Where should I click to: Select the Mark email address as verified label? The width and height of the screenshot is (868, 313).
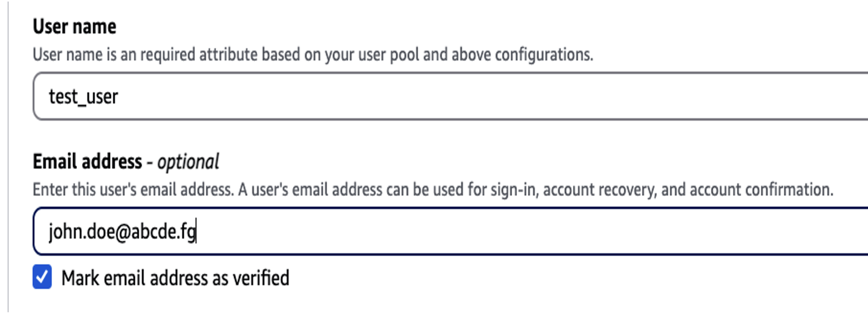[x=175, y=278]
